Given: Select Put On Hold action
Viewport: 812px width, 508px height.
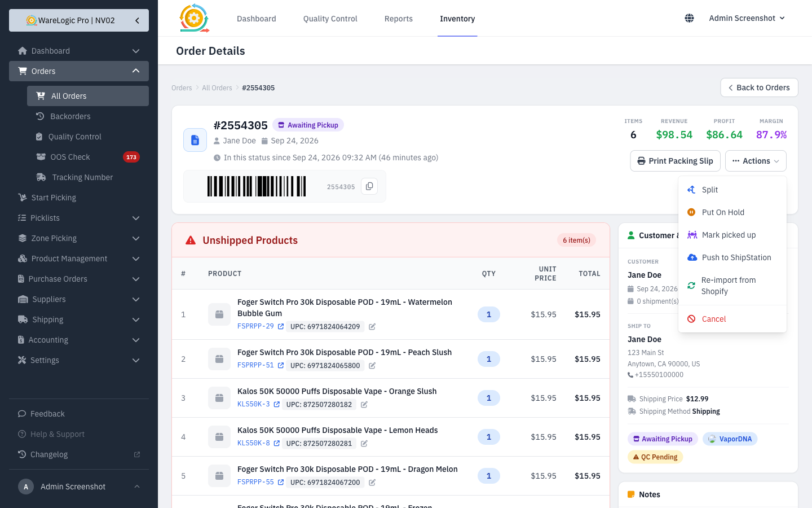Looking at the screenshot, I should (x=732, y=212).
